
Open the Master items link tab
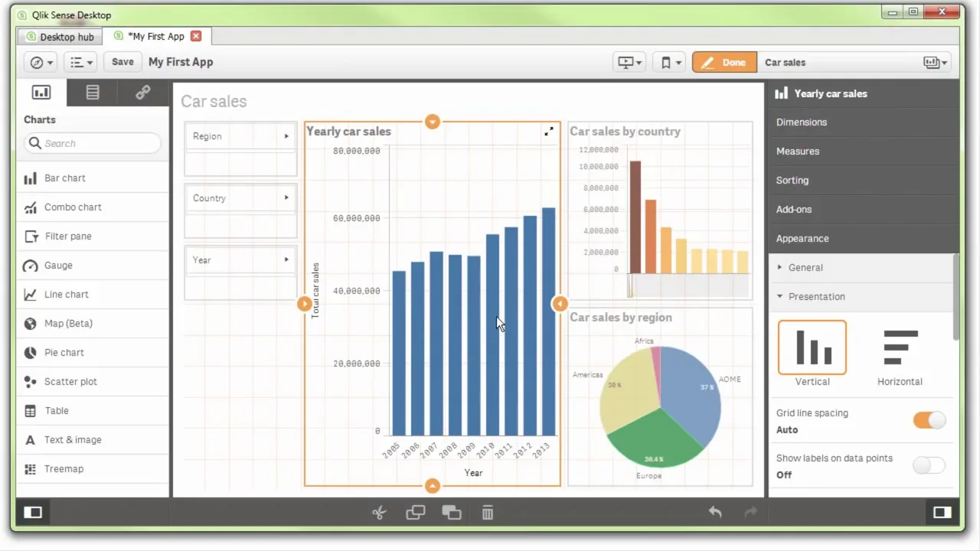(143, 93)
